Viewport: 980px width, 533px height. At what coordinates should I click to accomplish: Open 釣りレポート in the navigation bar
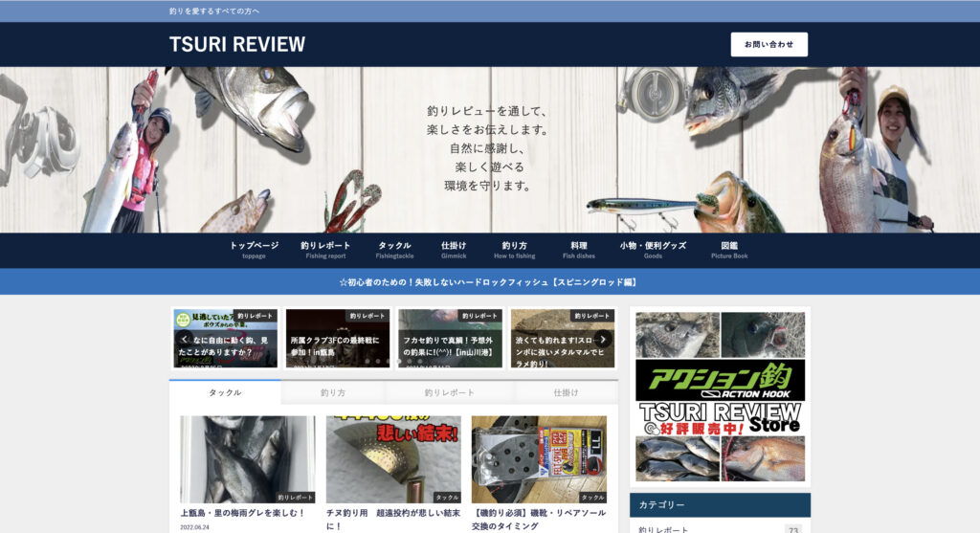click(325, 250)
